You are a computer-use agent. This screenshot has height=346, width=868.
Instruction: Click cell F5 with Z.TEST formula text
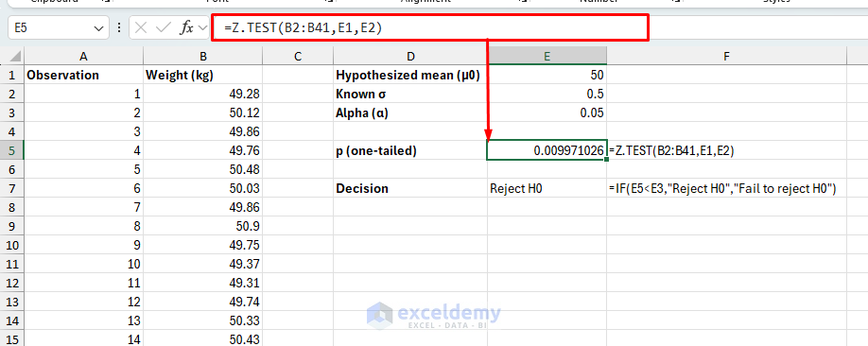click(x=726, y=150)
